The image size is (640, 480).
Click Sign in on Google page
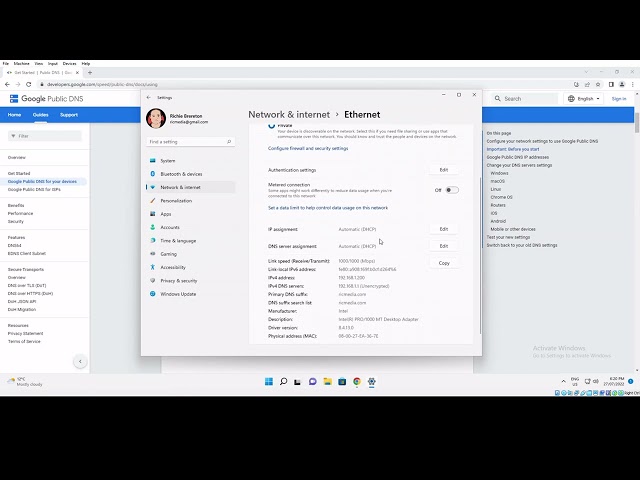tap(619, 99)
